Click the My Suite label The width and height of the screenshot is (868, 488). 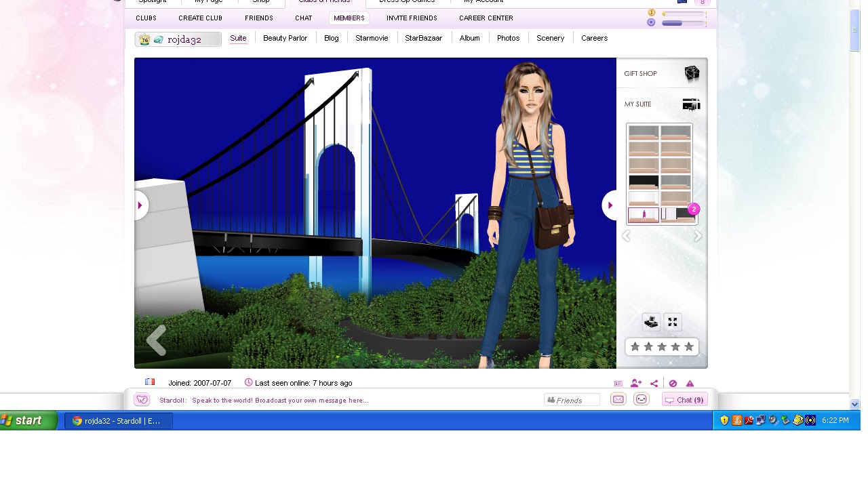coord(637,104)
